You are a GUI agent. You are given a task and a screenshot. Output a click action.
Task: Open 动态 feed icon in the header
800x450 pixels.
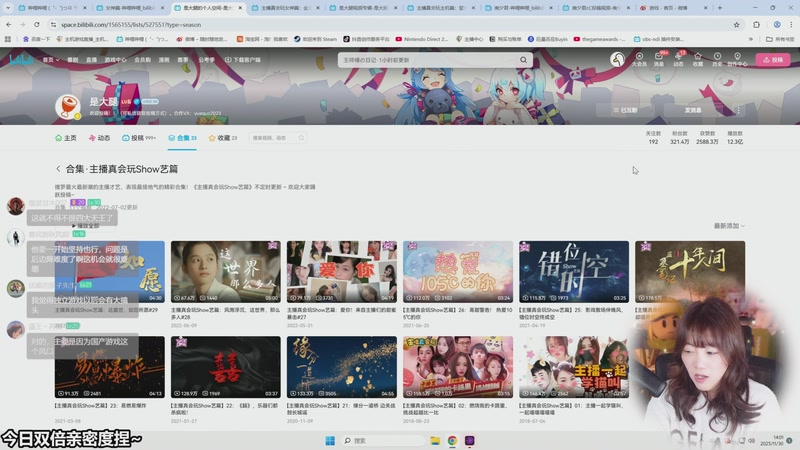[678, 60]
